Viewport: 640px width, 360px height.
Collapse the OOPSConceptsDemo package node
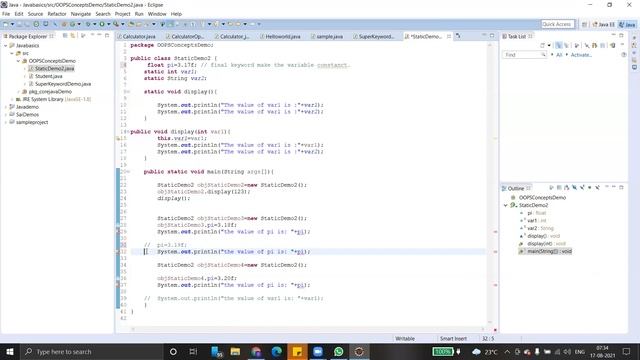coord(18,61)
